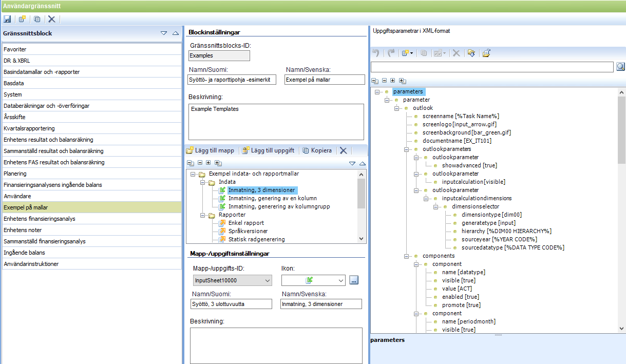Delete the selected XML node
The height and width of the screenshot is (364, 626).
pyautogui.click(x=456, y=53)
